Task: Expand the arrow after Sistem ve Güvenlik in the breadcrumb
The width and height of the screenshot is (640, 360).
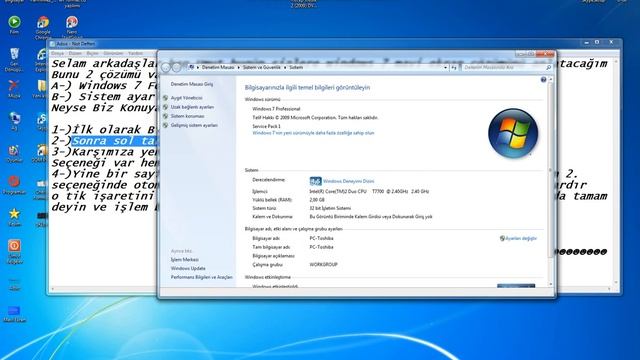Action: pos(285,67)
